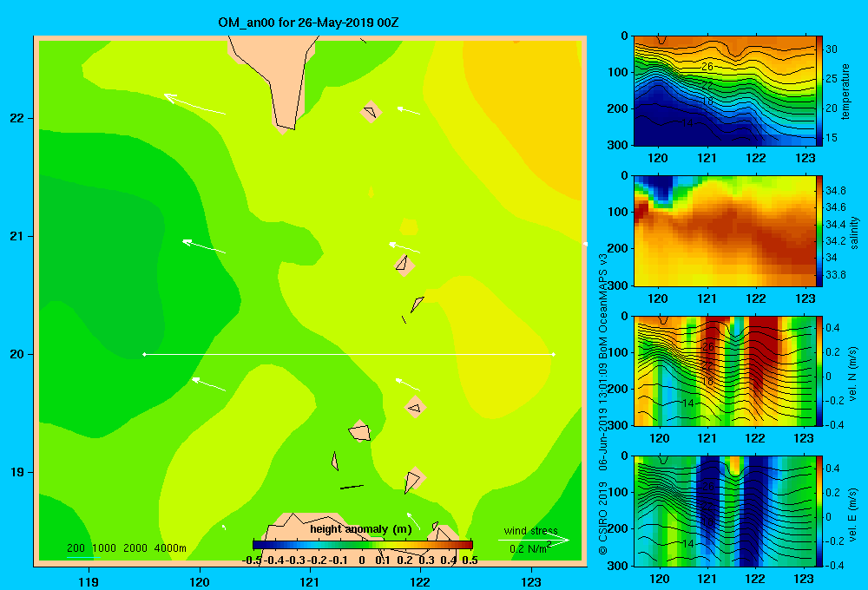Click latitude label 20 on main map axis

(17, 354)
